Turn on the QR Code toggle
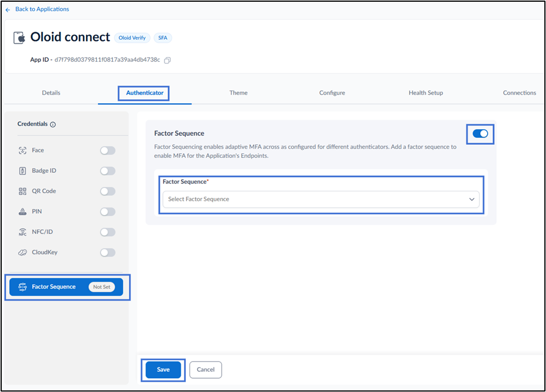The height and width of the screenshot is (392, 546). coord(107,191)
